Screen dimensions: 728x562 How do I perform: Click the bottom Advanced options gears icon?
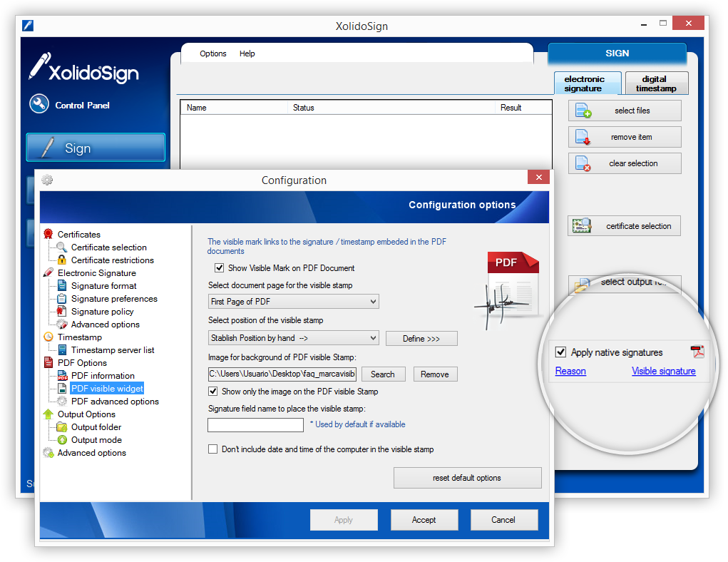tap(48, 452)
